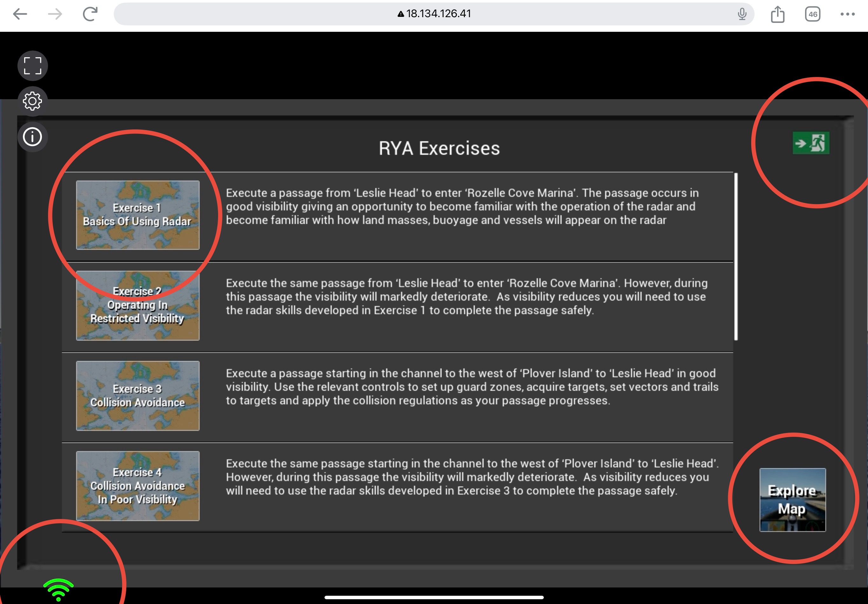Open the browser three-dot menu
This screenshot has height=604, width=868.
click(x=847, y=14)
